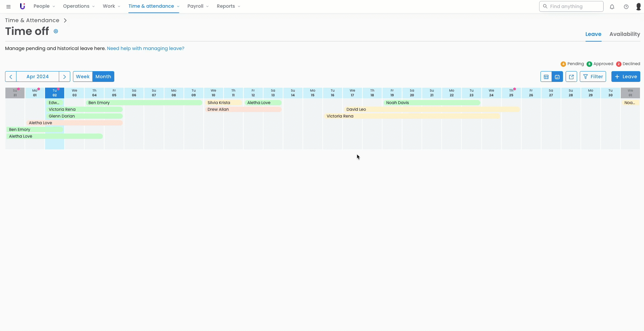Open the hamburger navigation menu
This screenshot has width=644, height=331.
click(8, 6)
